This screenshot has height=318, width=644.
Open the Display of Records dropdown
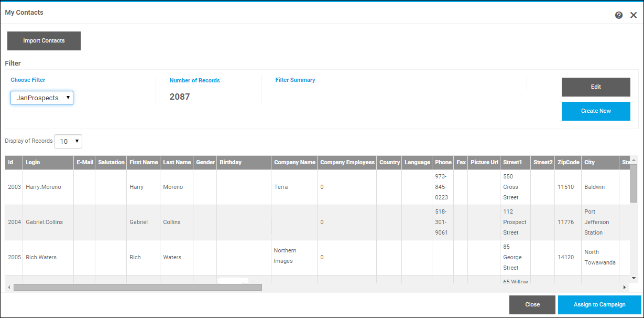[68, 142]
